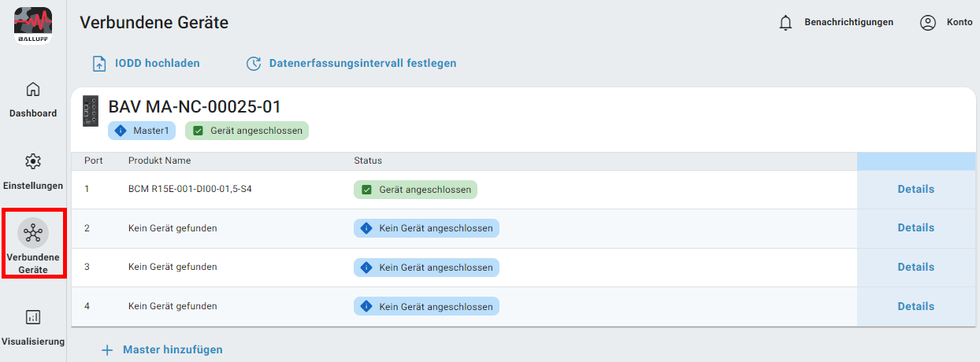980x362 pixels.
Task: Click the Master hinzufügen link
Action: point(173,350)
